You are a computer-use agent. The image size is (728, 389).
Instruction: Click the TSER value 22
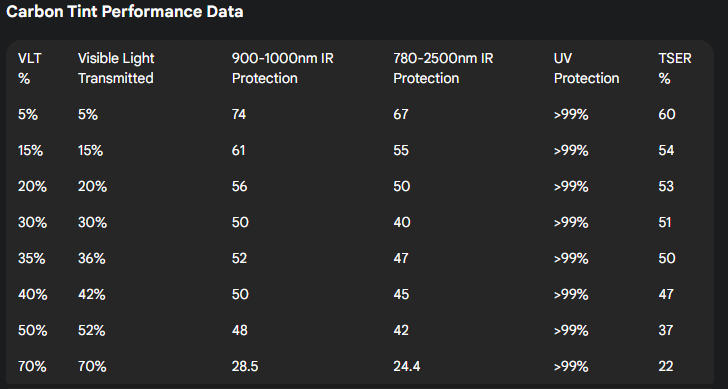click(665, 366)
